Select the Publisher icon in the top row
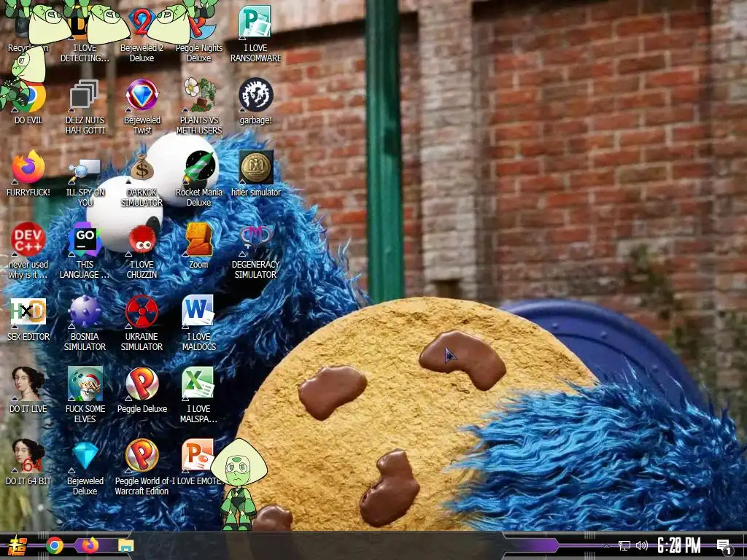The width and height of the screenshot is (747, 560). click(x=255, y=23)
